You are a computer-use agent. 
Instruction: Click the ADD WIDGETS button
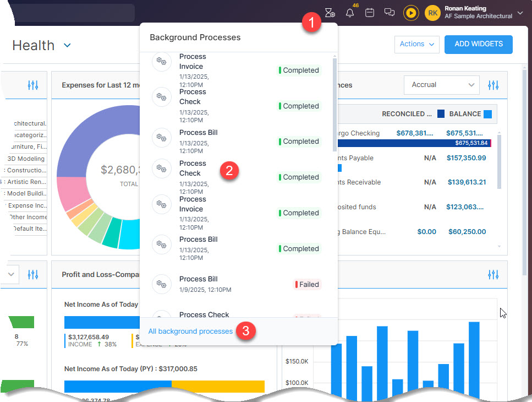pyautogui.click(x=479, y=44)
